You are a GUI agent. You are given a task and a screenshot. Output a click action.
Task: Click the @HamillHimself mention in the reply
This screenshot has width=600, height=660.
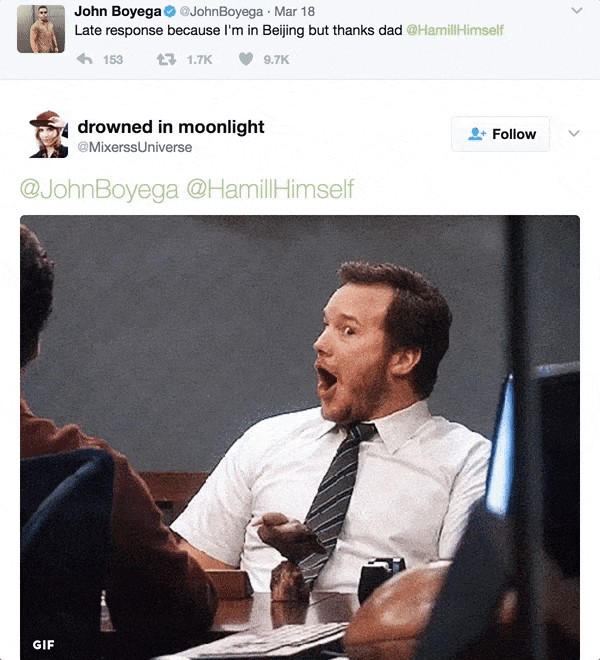coord(270,189)
